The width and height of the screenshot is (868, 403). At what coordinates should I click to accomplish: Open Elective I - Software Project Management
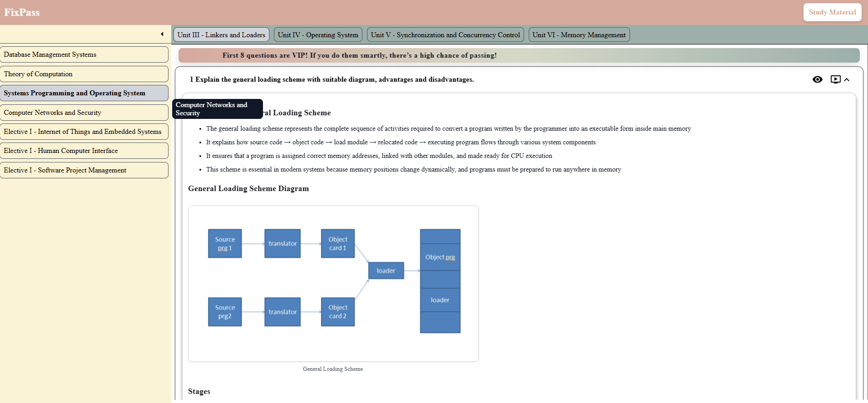tap(84, 170)
